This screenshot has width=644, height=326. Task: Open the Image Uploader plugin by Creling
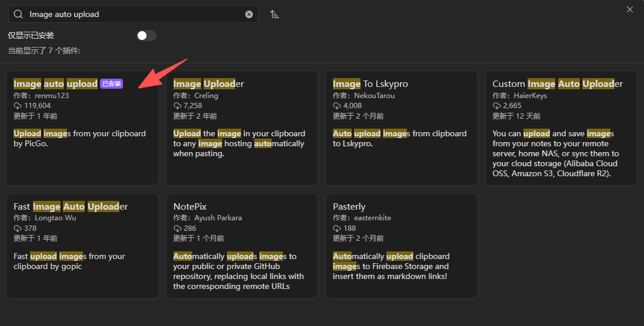[242, 128]
